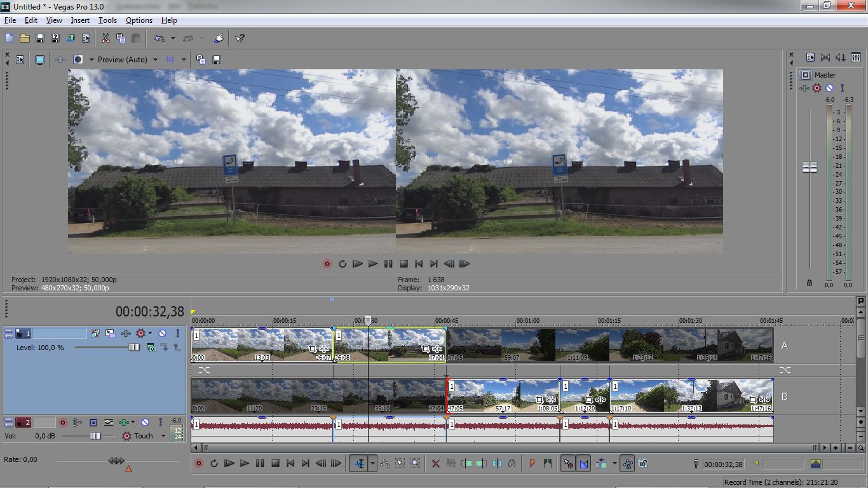Click Insert Marker icon in timeline toolbar
Screen dimensions: 868x488
click(x=532, y=464)
